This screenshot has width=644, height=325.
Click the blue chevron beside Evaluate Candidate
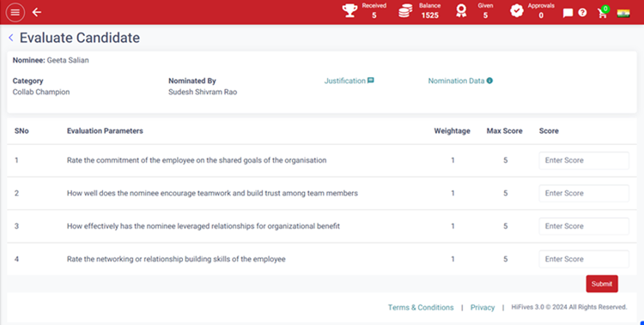[x=11, y=38]
